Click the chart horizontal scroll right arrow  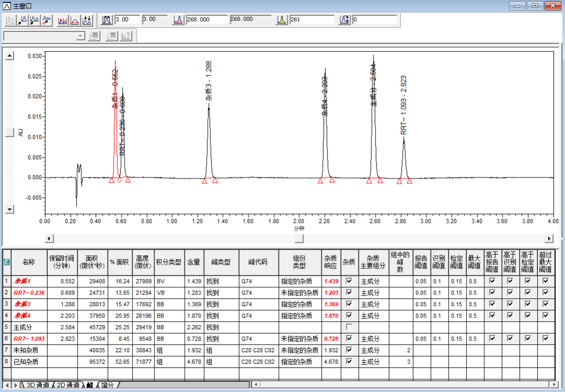click(x=549, y=238)
